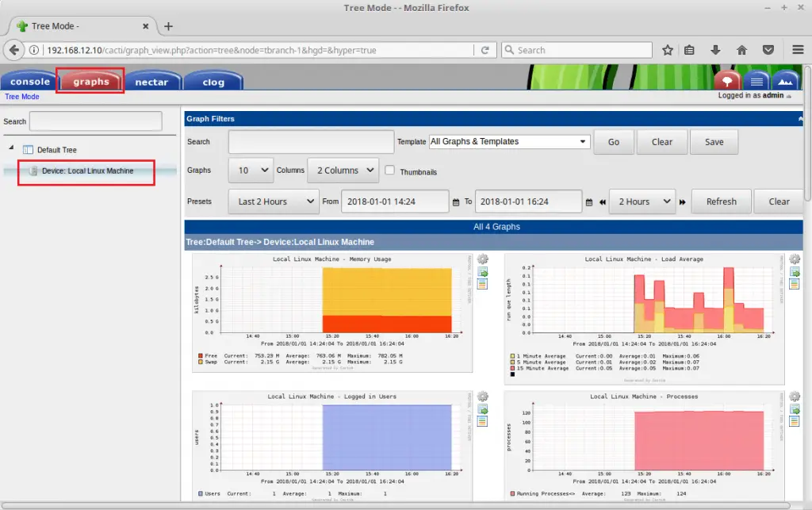Image resolution: width=812 pixels, height=510 pixels.
Task: Open a new Firefox tab
Action: (168, 26)
